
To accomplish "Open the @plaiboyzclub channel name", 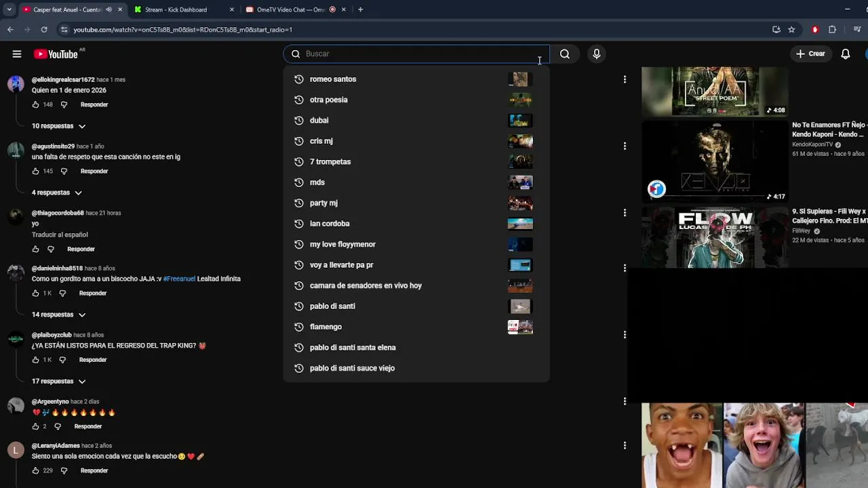I will [x=52, y=335].
